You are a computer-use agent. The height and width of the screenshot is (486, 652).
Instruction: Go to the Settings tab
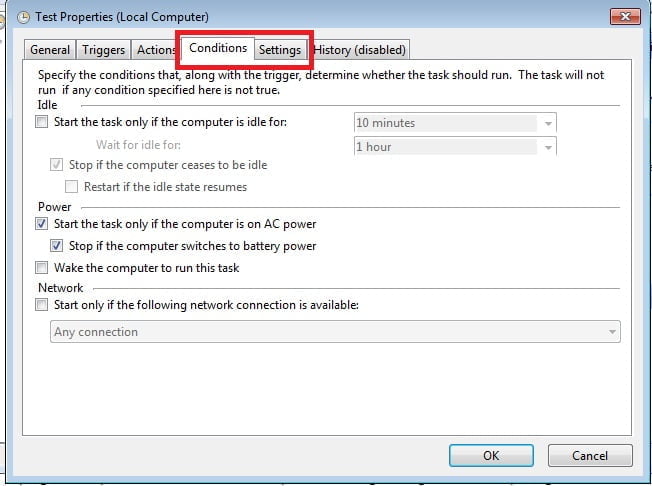tap(280, 50)
